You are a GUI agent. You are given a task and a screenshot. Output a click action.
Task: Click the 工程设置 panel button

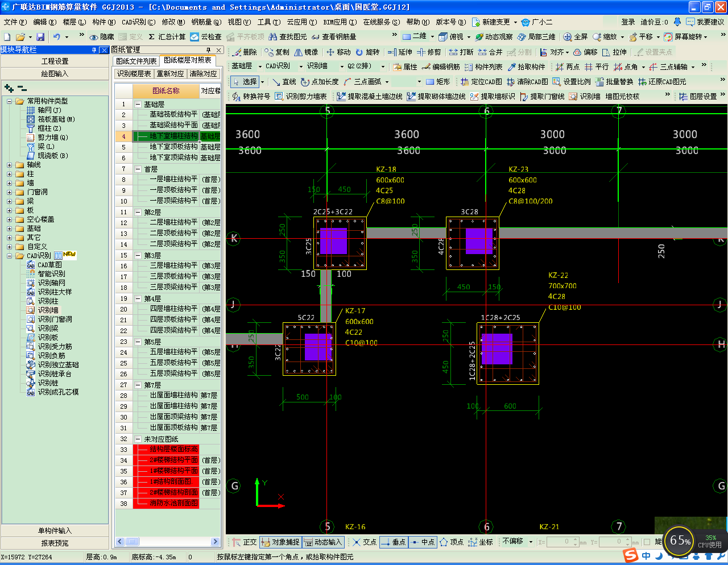pyautogui.click(x=55, y=61)
